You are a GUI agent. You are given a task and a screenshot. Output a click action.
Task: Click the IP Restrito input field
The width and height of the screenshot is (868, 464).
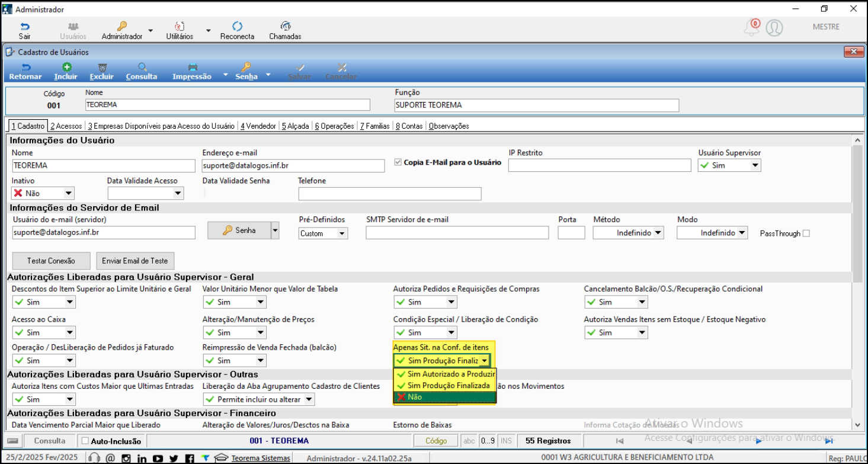coord(600,165)
